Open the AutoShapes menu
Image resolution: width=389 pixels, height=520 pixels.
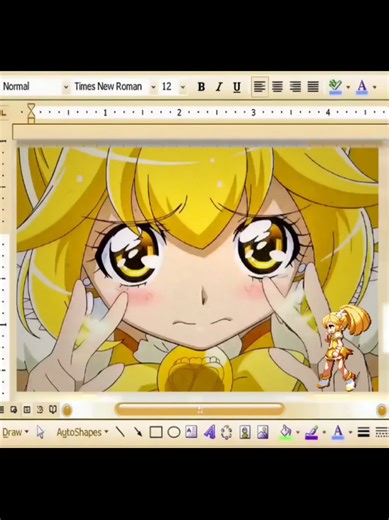[x=82, y=432]
